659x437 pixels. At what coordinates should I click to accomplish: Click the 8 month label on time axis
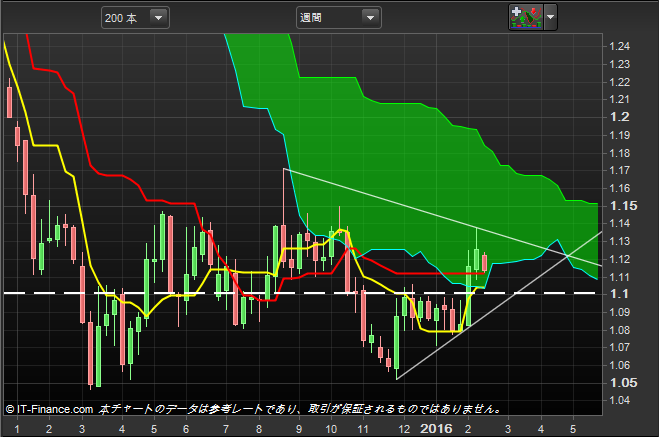258,429
